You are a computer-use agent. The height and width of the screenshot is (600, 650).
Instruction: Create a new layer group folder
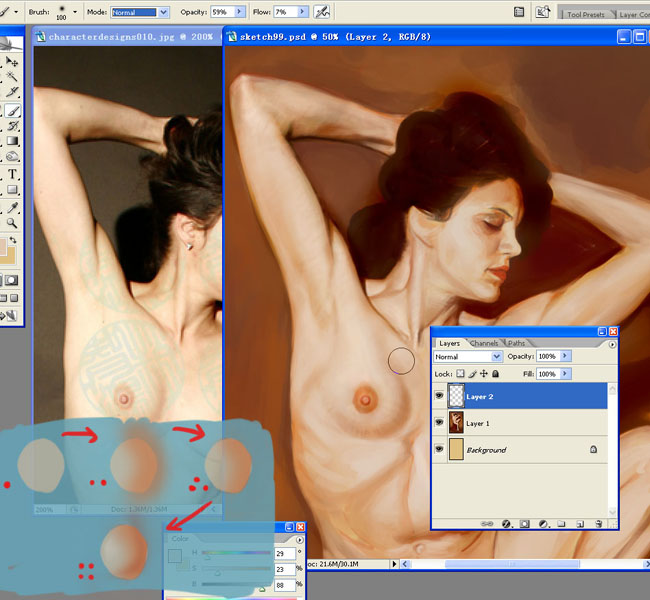(561, 524)
